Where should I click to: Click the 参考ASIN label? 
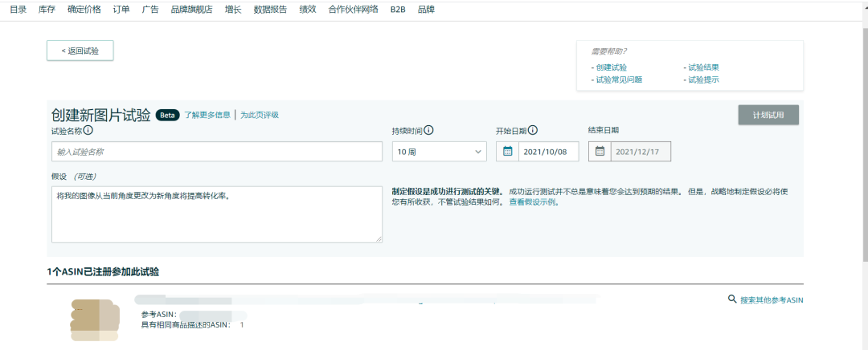(159, 315)
